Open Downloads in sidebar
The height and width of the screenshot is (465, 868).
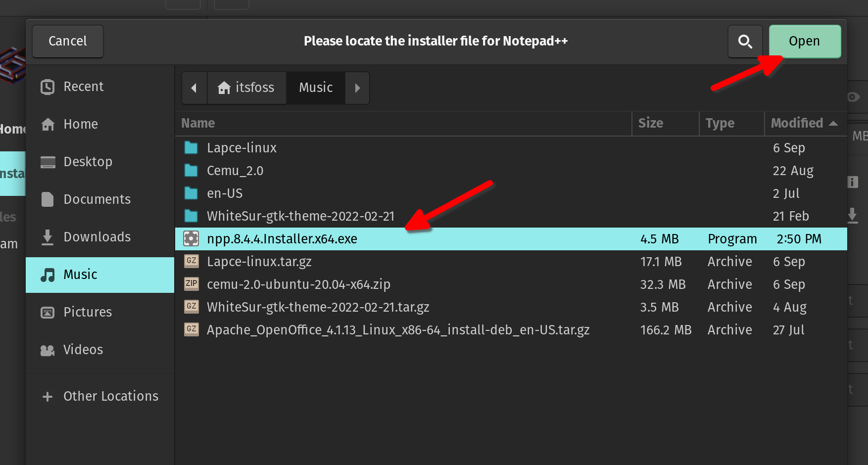[100, 237]
